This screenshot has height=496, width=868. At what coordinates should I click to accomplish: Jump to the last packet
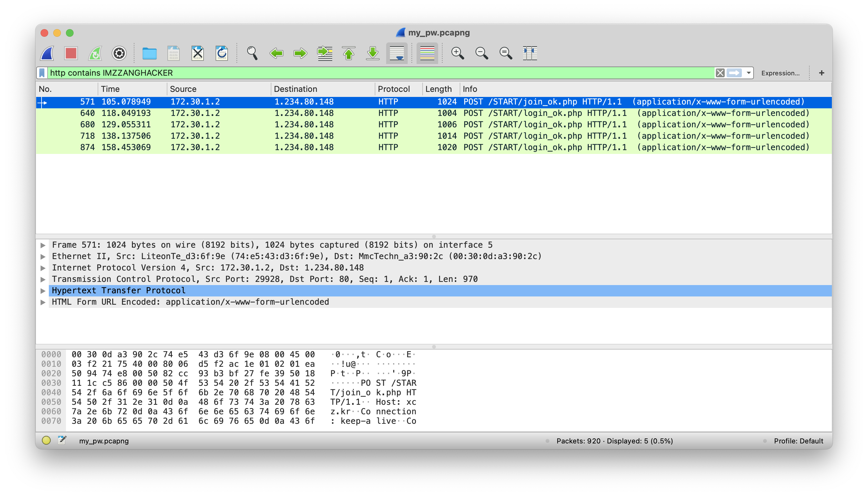(x=372, y=53)
